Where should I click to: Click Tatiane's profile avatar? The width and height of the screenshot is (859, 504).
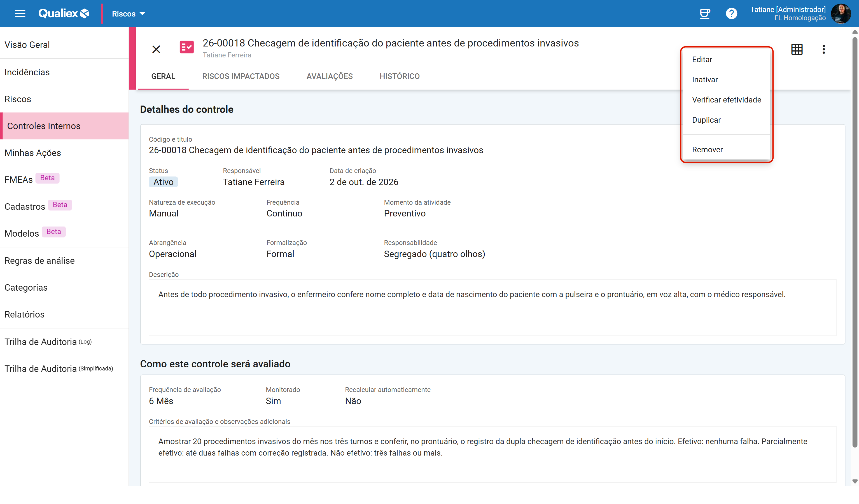[x=841, y=14]
